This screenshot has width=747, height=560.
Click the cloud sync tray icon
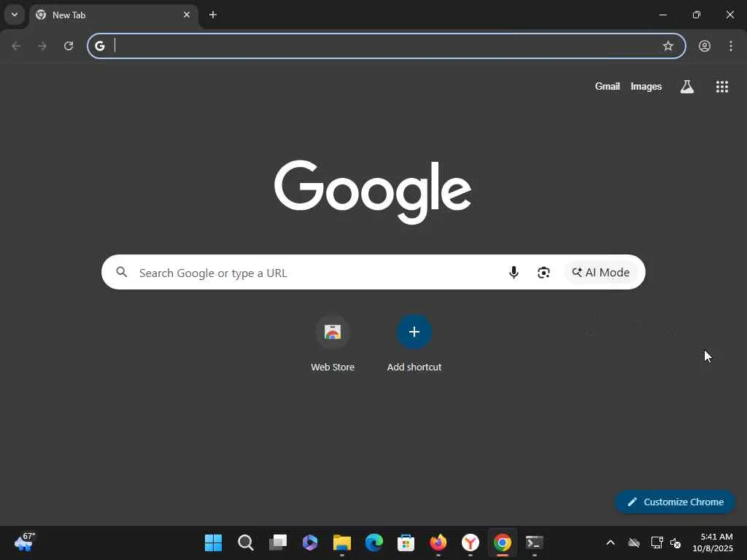(x=634, y=542)
